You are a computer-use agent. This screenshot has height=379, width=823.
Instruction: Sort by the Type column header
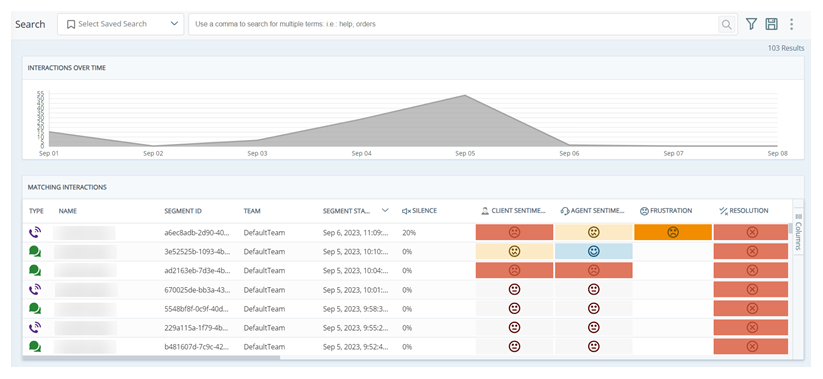click(36, 211)
